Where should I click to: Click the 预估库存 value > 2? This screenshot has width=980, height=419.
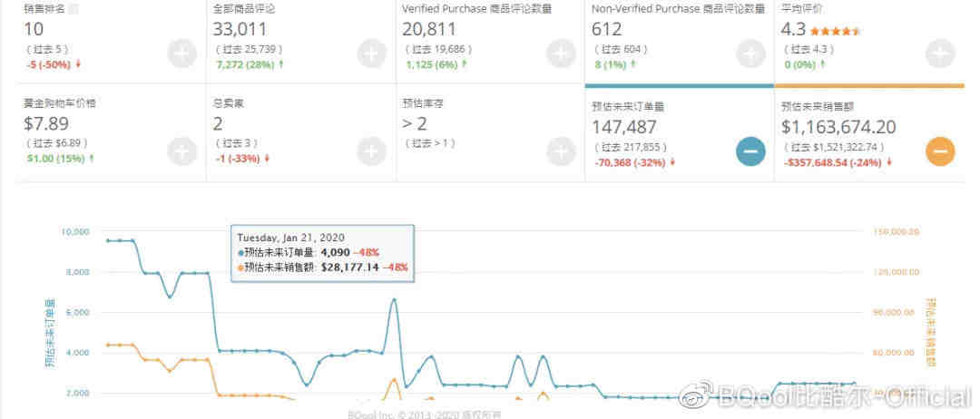(x=416, y=123)
